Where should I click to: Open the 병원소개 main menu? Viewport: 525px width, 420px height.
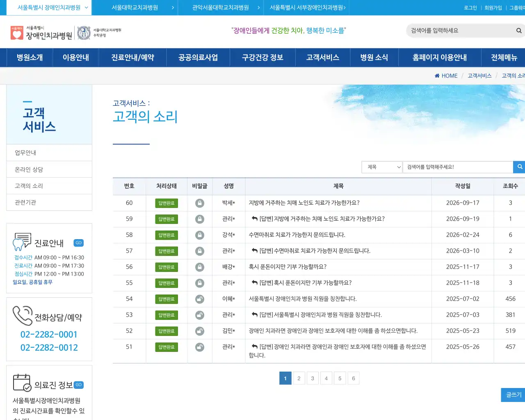click(x=30, y=57)
